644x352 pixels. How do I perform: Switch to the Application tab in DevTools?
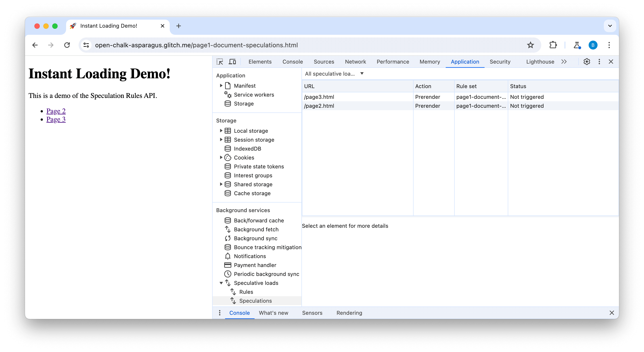(x=465, y=62)
